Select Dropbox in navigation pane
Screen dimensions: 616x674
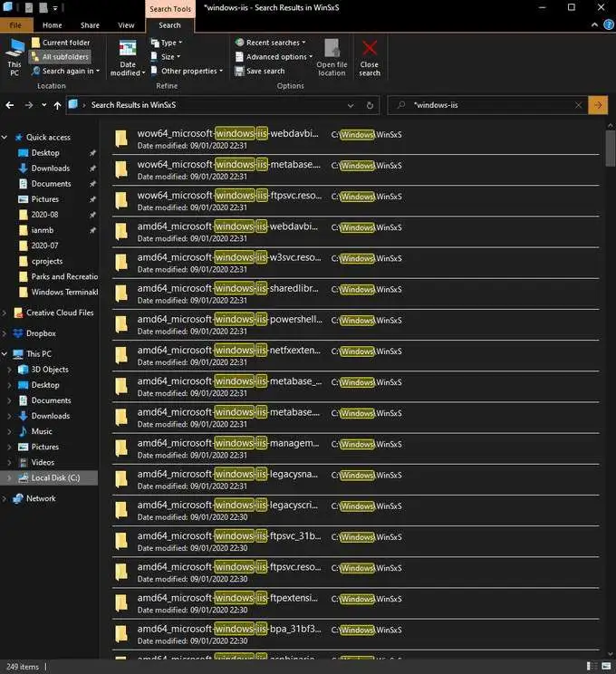41,333
